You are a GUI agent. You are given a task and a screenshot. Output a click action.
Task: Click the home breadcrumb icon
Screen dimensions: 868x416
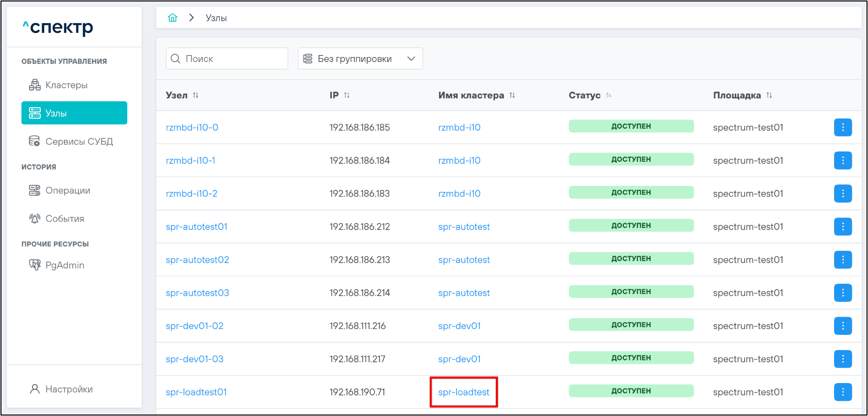coord(173,18)
